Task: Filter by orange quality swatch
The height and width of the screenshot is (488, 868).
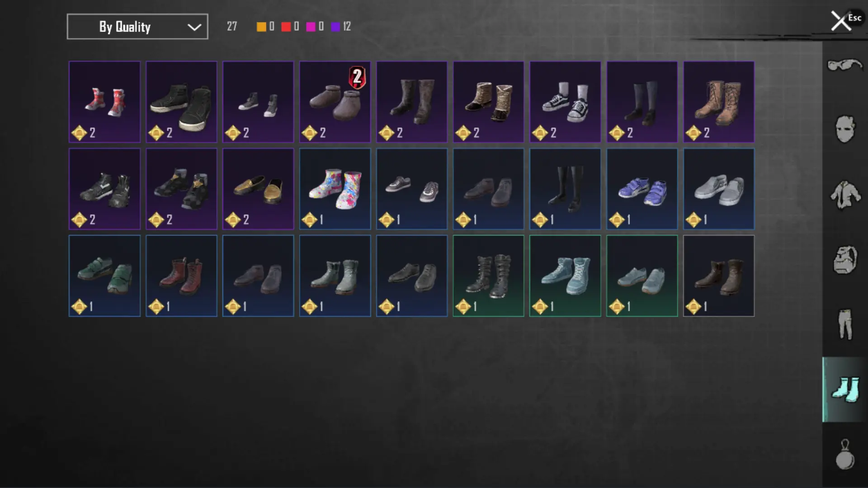Action: (261, 27)
